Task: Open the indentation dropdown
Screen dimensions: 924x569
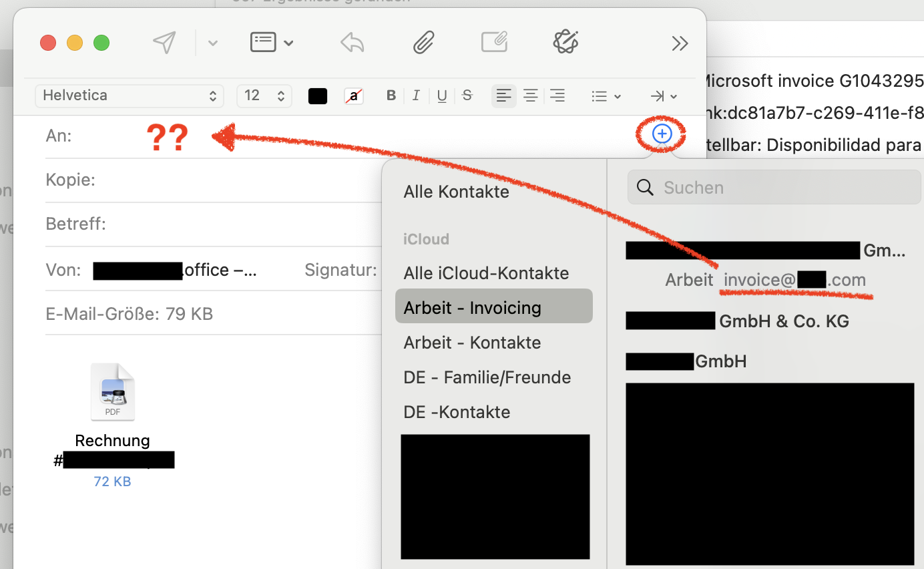Action: click(664, 96)
